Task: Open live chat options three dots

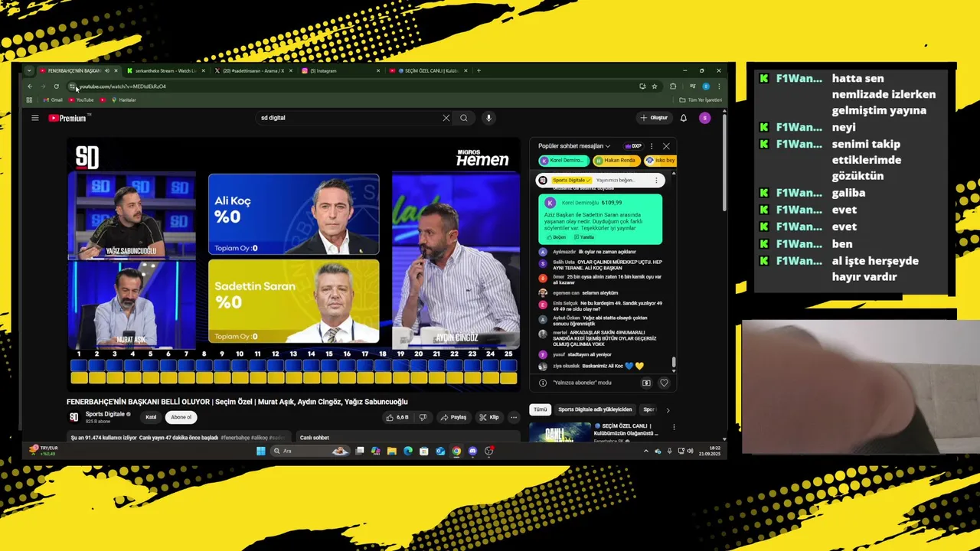Action: pyautogui.click(x=652, y=146)
